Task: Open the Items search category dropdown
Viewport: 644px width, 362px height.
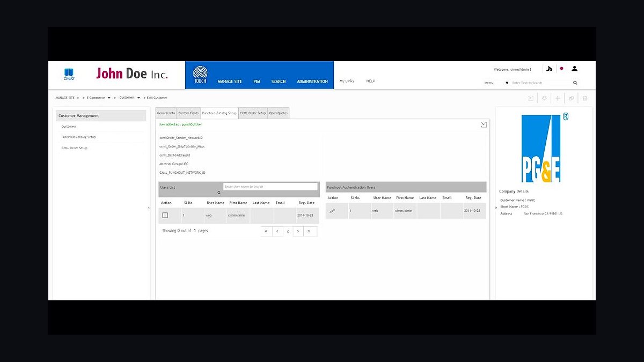Action: click(x=507, y=83)
